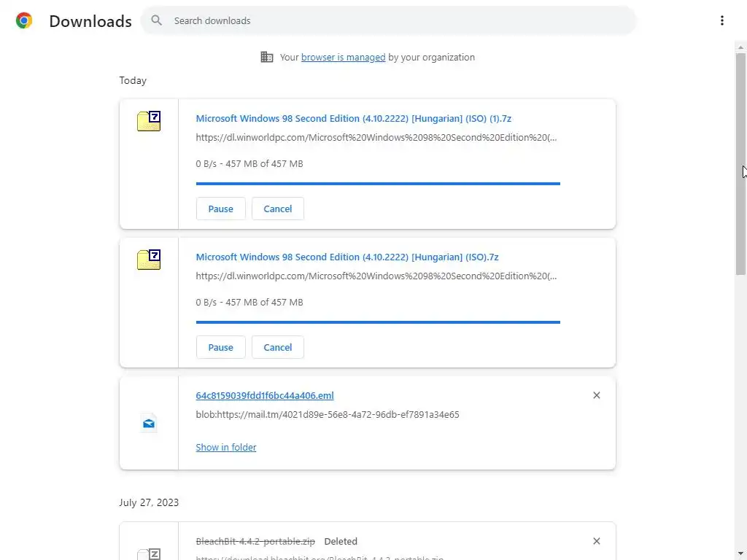Remove the .eml download from list

pos(596,395)
